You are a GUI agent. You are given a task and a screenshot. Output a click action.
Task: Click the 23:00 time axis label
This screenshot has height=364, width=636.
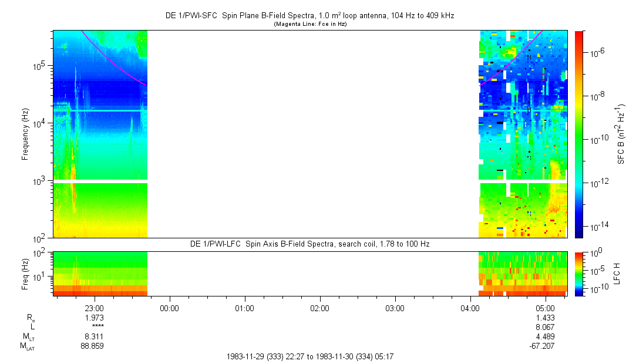[x=95, y=308]
